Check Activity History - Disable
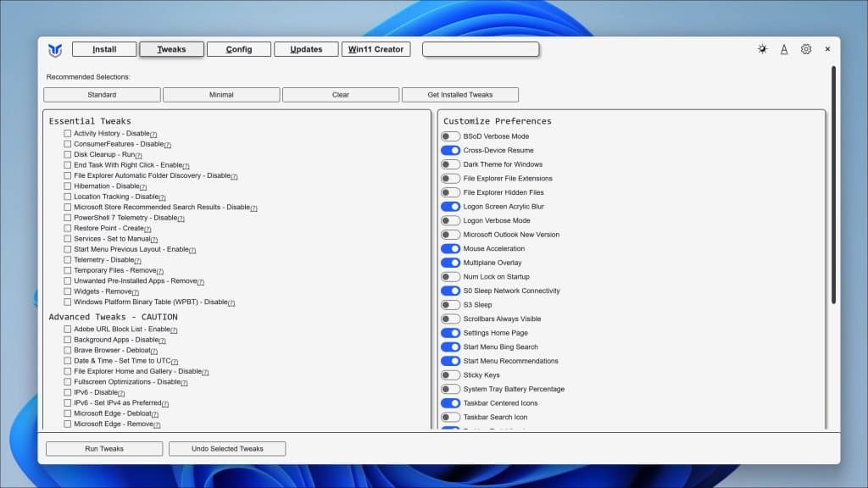This screenshot has width=868, height=488. click(68, 133)
